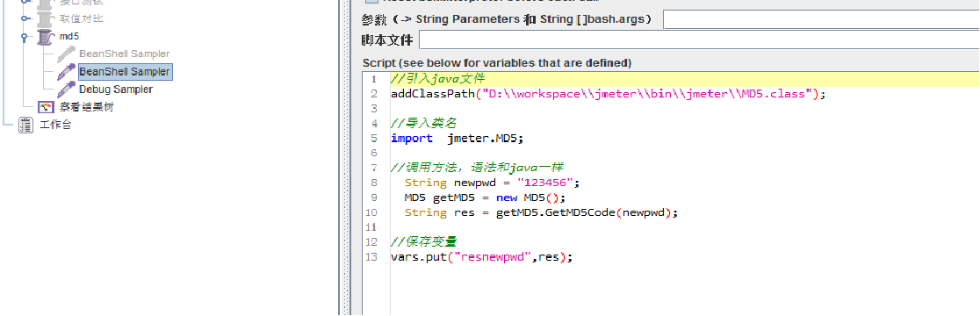Click the //保存变量 comment line

424,242
